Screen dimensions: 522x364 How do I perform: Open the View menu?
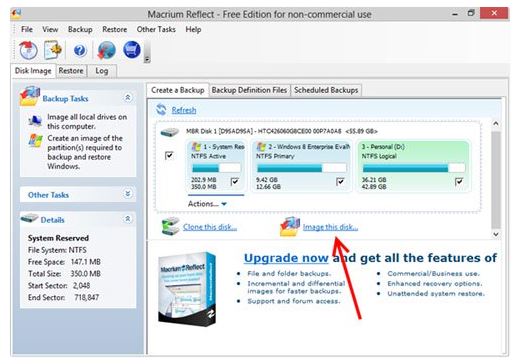50,29
